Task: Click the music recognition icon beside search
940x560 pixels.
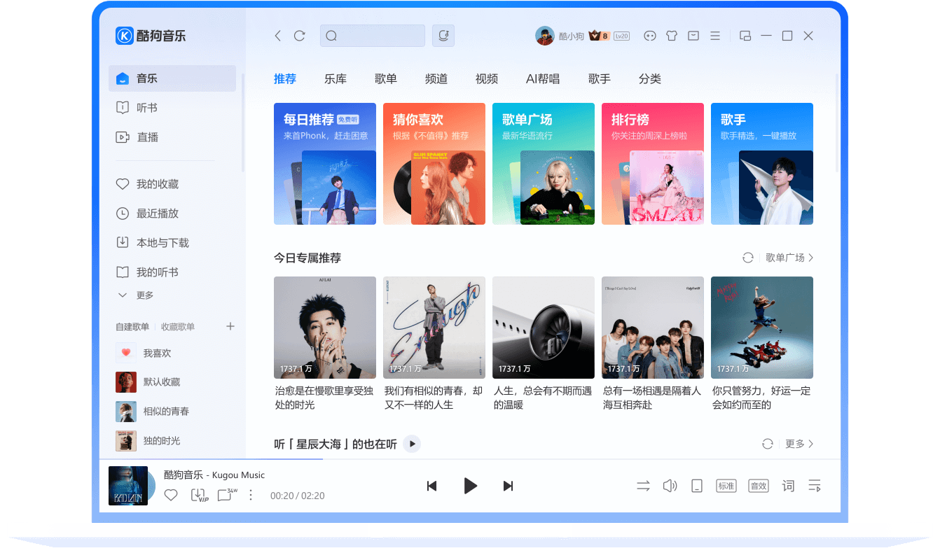Action: [x=443, y=36]
